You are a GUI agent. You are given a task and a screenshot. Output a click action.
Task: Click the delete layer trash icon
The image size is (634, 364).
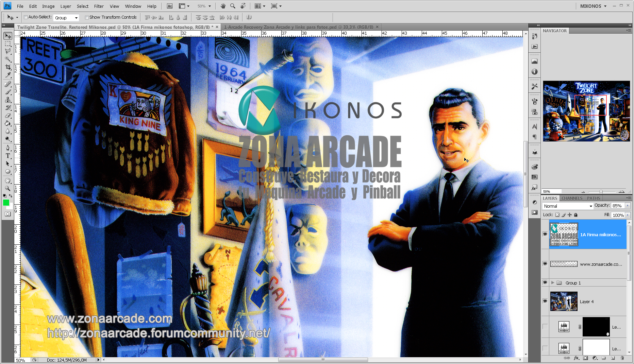coord(622,358)
